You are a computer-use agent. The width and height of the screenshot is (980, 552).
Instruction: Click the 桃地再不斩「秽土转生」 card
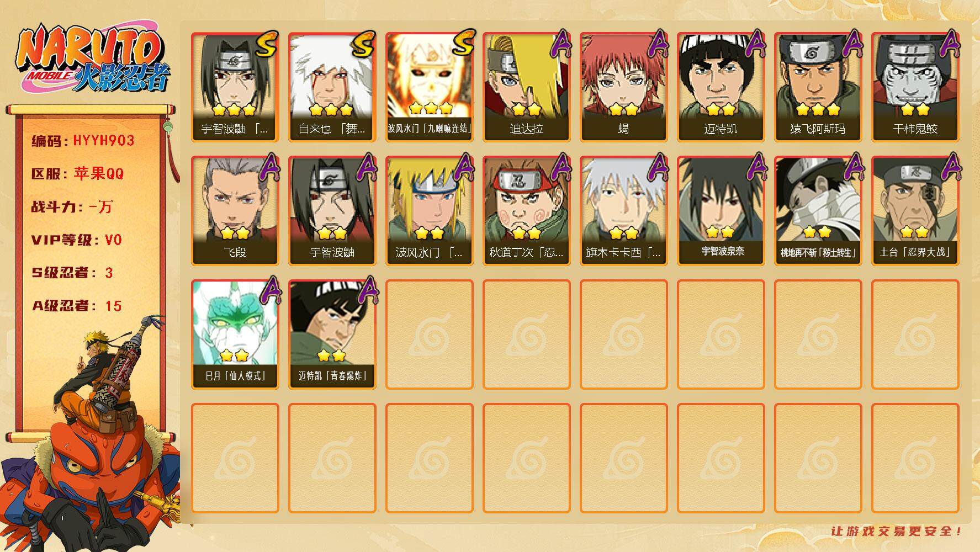coord(818,211)
